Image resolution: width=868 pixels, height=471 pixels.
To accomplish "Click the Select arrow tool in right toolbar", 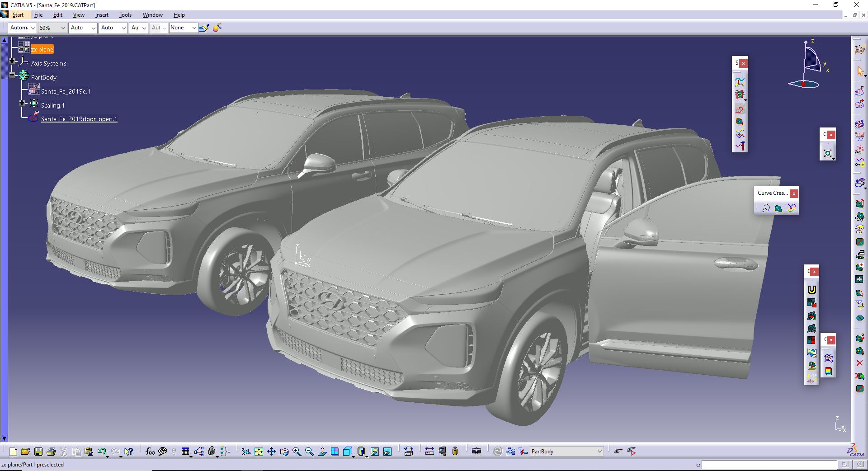I will point(860,71).
